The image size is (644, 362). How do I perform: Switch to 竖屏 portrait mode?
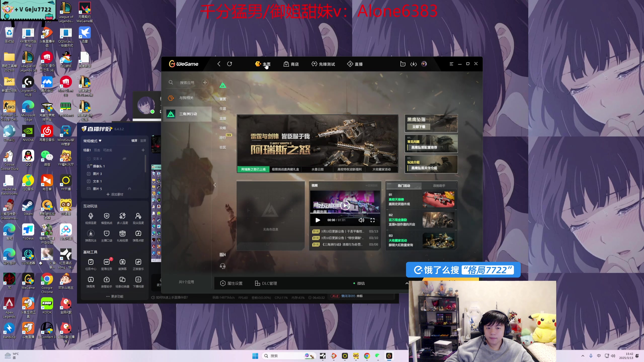(x=143, y=141)
